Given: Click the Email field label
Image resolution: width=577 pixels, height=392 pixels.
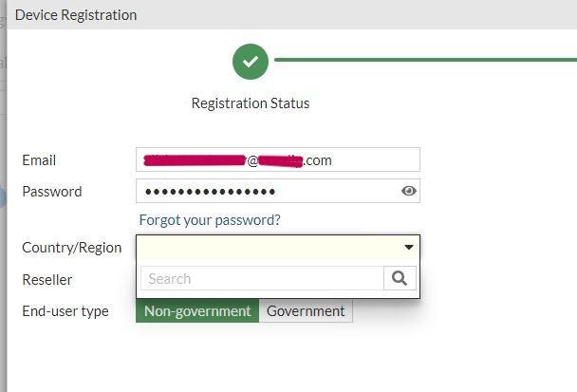Looking at the screenshot, I should (x=39, y=160).
